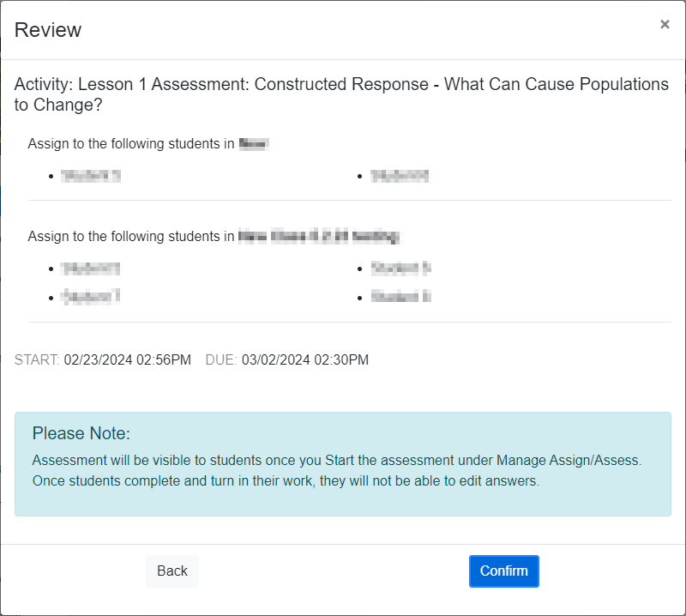Screen dimensions: 686x616
Task: Select the second student in the second class list
Action: [401, 268]
